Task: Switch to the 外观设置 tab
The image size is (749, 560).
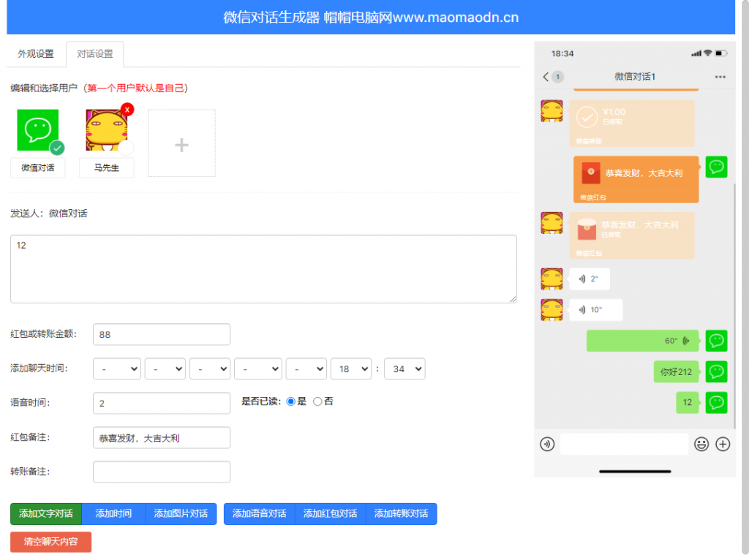Action: click(36, 54)
